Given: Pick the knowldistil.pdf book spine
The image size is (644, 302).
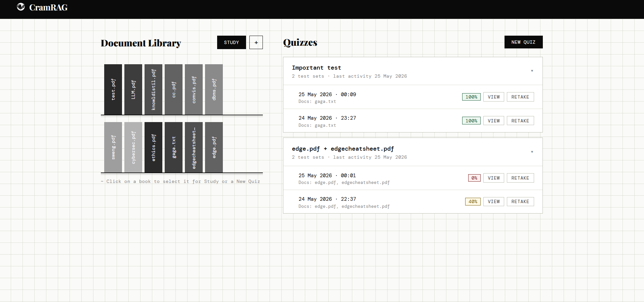Looking at the screenshot, I should [153, 89].
